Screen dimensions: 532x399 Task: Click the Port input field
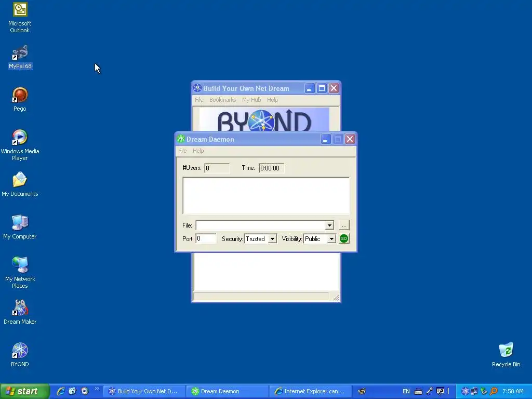(206, 239)
